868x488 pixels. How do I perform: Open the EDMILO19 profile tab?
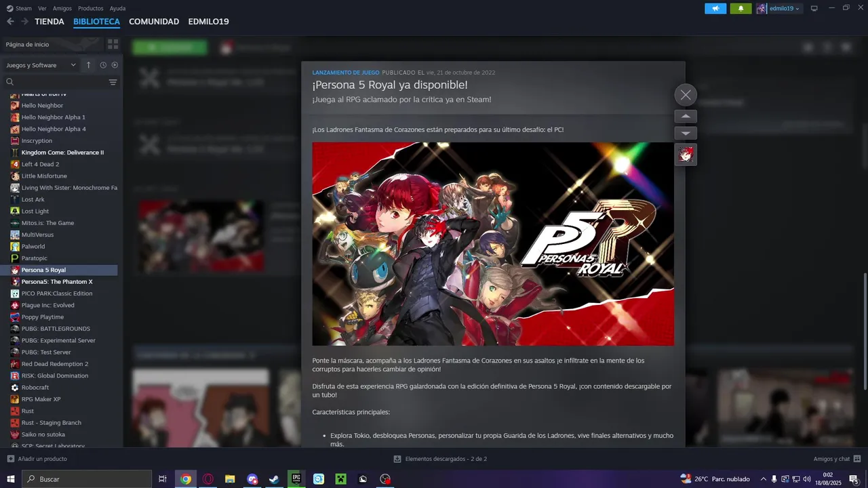click(x=208, y=22)
